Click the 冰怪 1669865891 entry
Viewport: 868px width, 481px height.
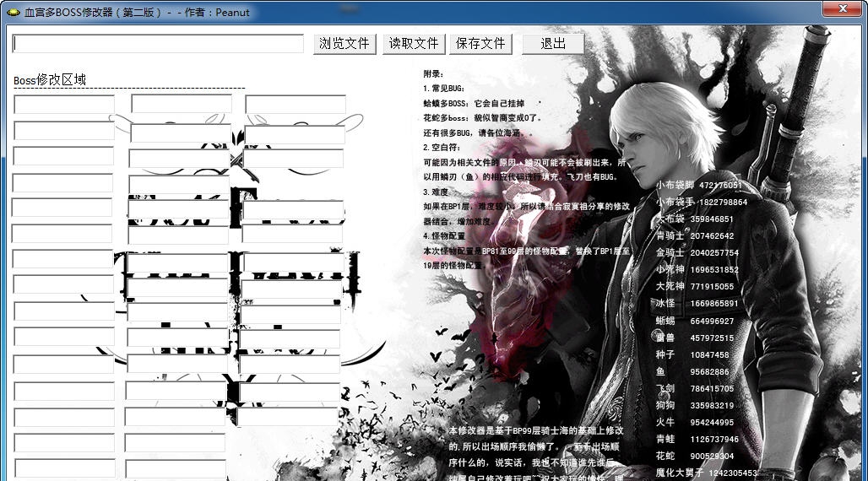pos(697,303)
